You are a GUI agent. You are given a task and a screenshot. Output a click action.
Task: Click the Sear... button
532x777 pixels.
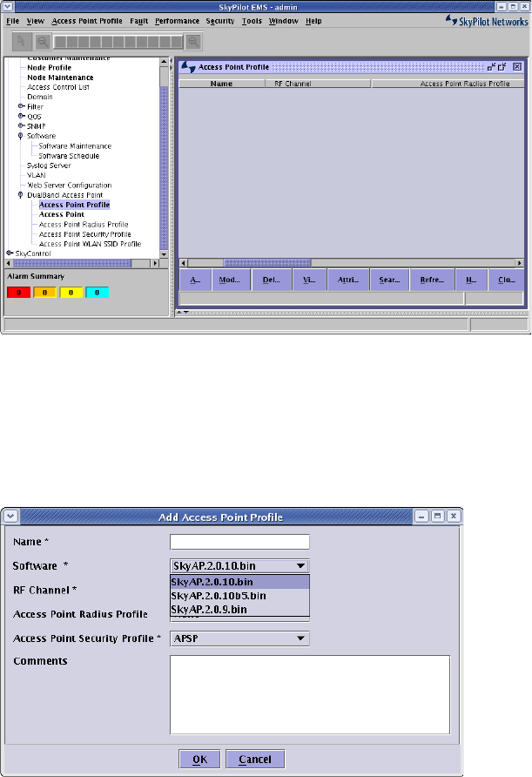(x=389, y=280)
